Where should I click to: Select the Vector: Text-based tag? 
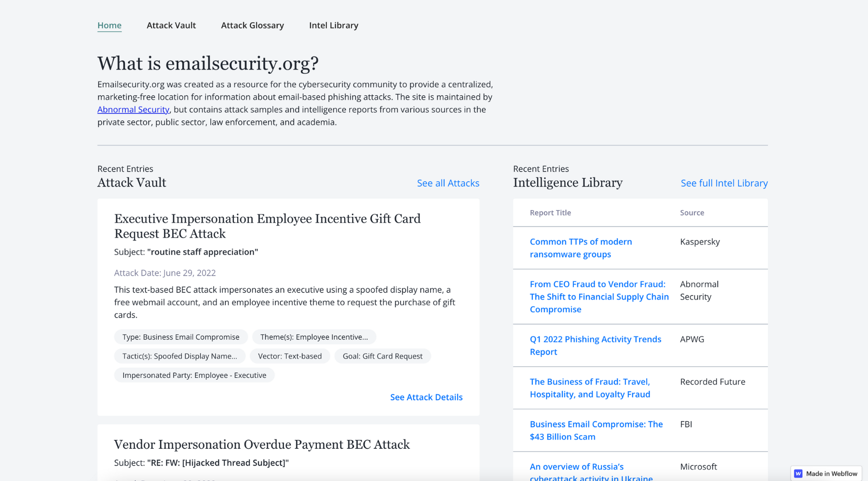coord(290,356)
